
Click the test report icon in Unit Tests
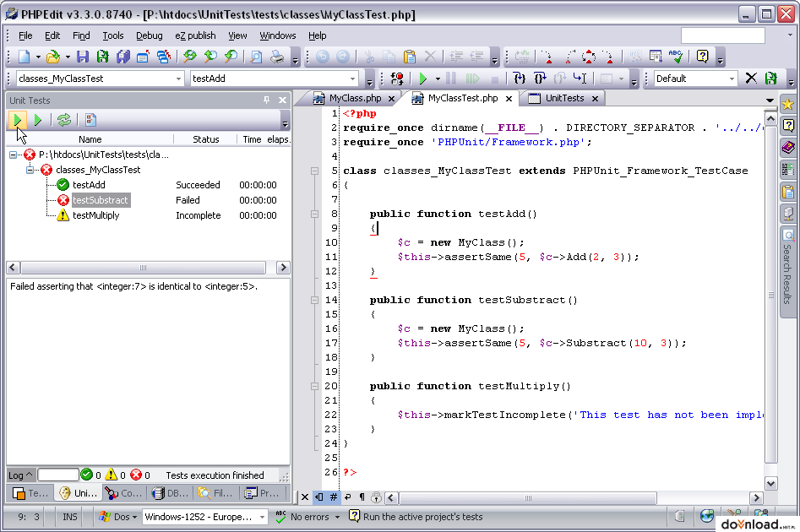point(90,121)
